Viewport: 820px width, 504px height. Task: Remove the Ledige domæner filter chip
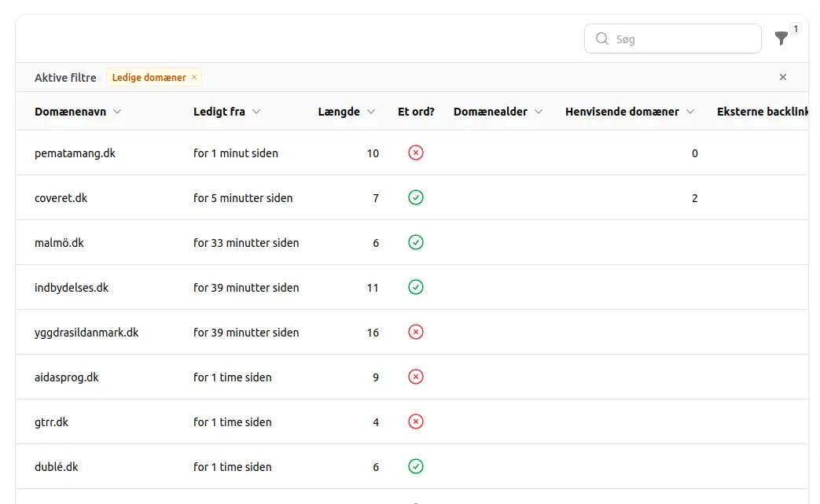click(194, 77)
